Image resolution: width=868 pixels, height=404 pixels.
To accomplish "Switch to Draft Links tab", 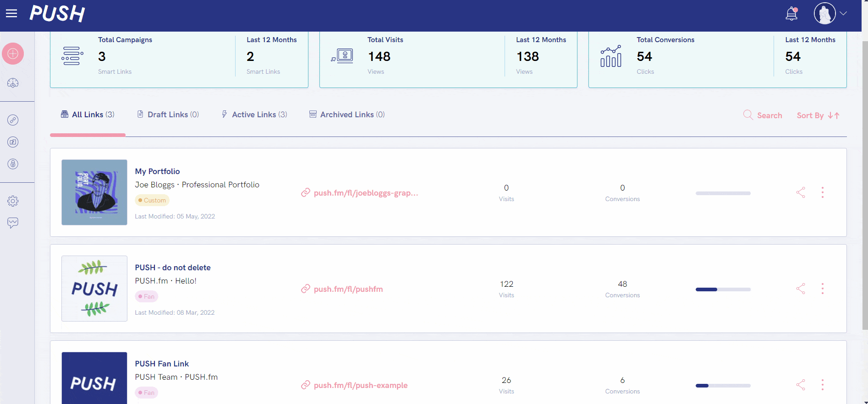I will tap(168, 115).
